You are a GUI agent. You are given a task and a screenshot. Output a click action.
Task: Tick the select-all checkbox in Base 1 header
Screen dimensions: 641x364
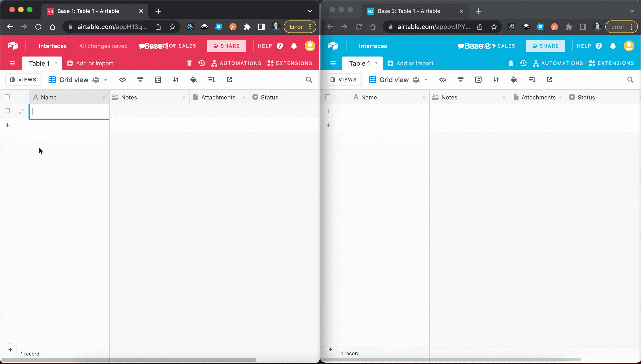tap(8, 97)
